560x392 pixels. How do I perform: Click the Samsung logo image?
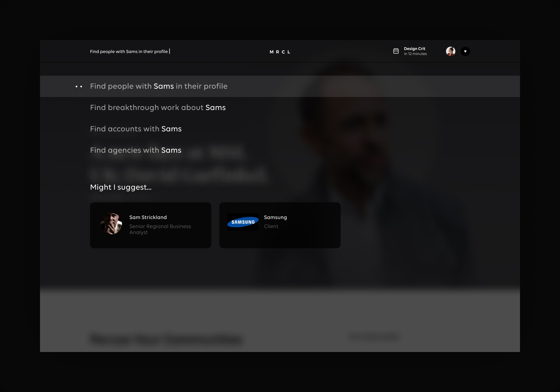coord(243,222)
